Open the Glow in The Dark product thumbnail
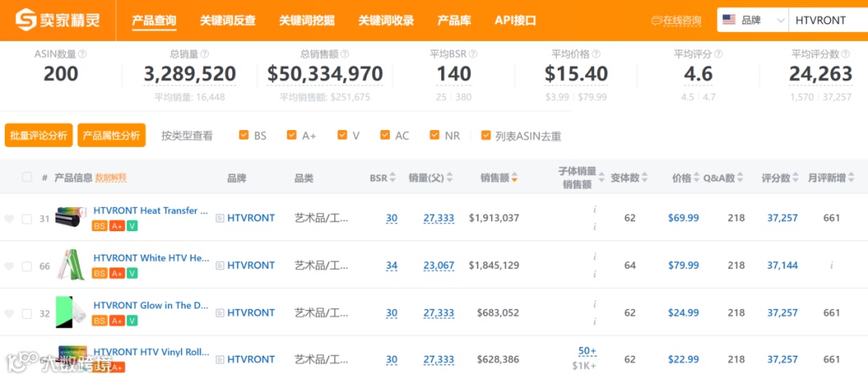This screenshot has height=379, width=868. tap(72, 312)
